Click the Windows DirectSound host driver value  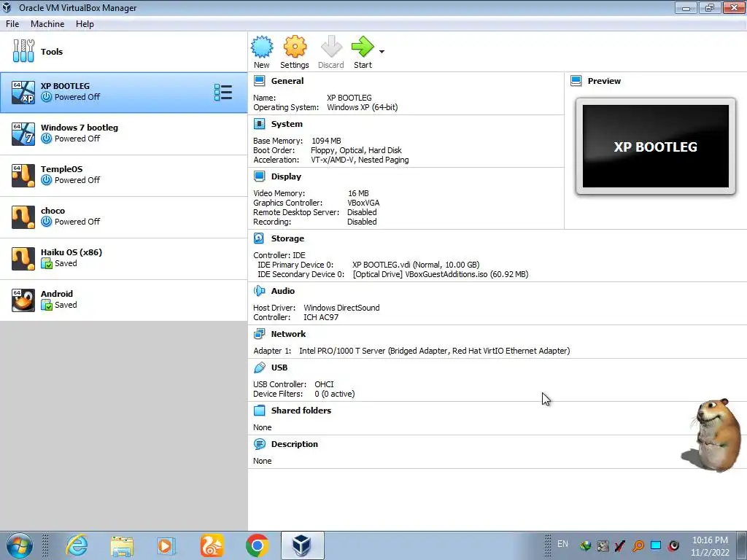pos(341,308)
